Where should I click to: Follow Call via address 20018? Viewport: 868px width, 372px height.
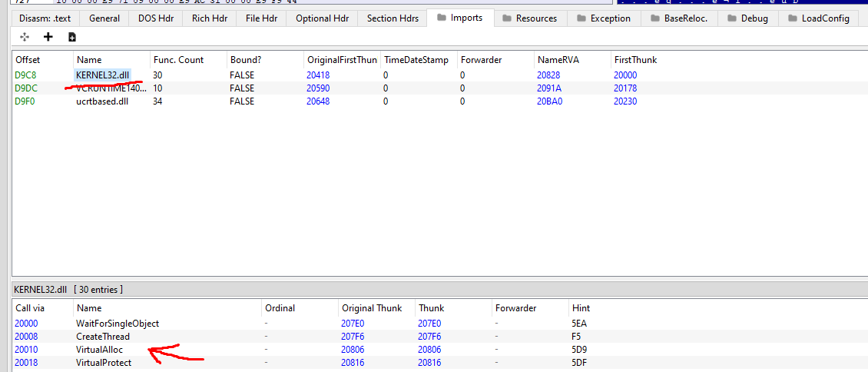(27, 363)
